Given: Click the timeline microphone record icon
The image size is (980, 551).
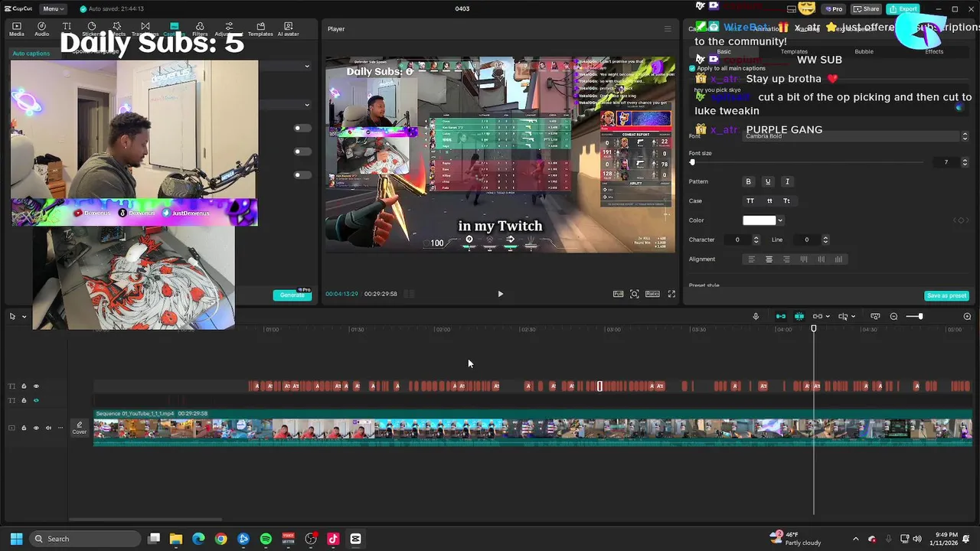Looking at the screenshot, I should point(756,316).
